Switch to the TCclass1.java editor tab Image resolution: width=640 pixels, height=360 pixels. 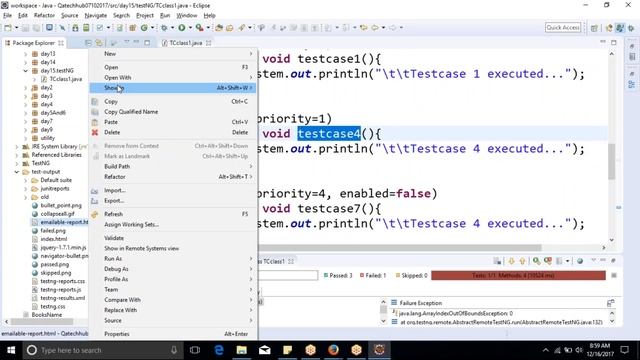click(x=186, y=43)
